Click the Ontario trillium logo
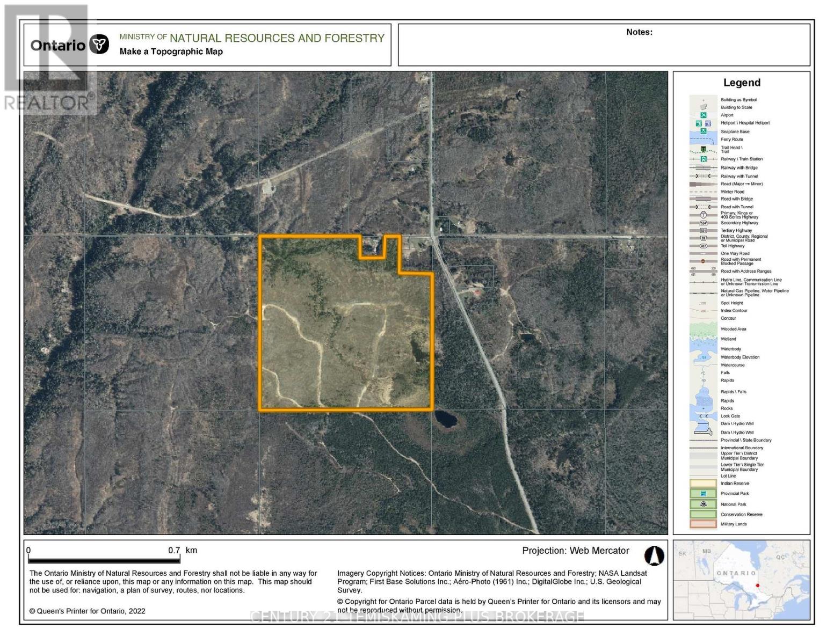The image size is (834, 644). tap(99, 45)
